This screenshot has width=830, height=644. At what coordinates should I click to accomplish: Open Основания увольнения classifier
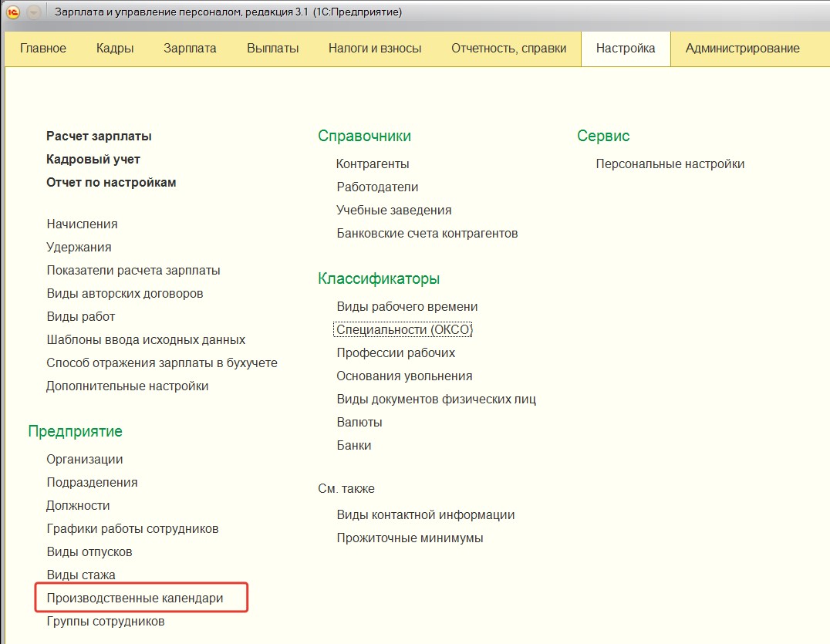(404, 376)
